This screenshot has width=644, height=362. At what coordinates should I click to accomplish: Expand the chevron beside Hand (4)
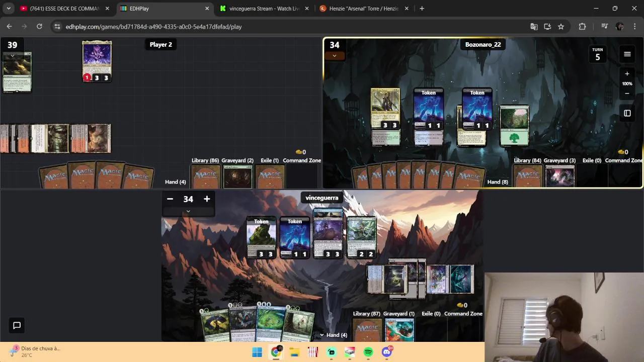tap(322, 335)
